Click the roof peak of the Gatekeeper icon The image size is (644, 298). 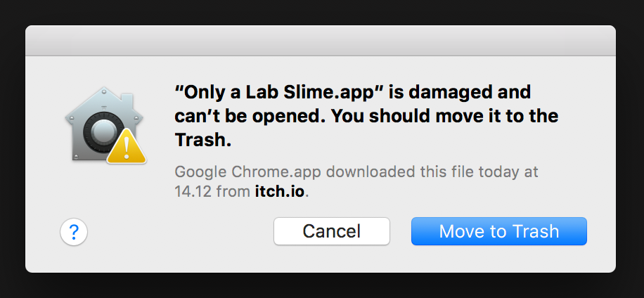point(104,90)
